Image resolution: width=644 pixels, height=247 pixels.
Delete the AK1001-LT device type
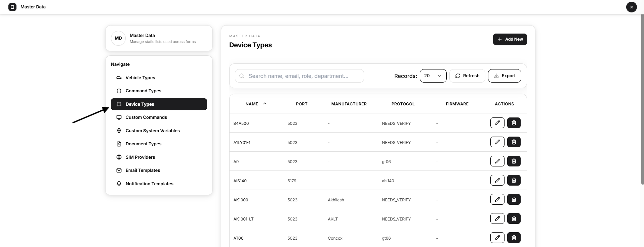514,218
